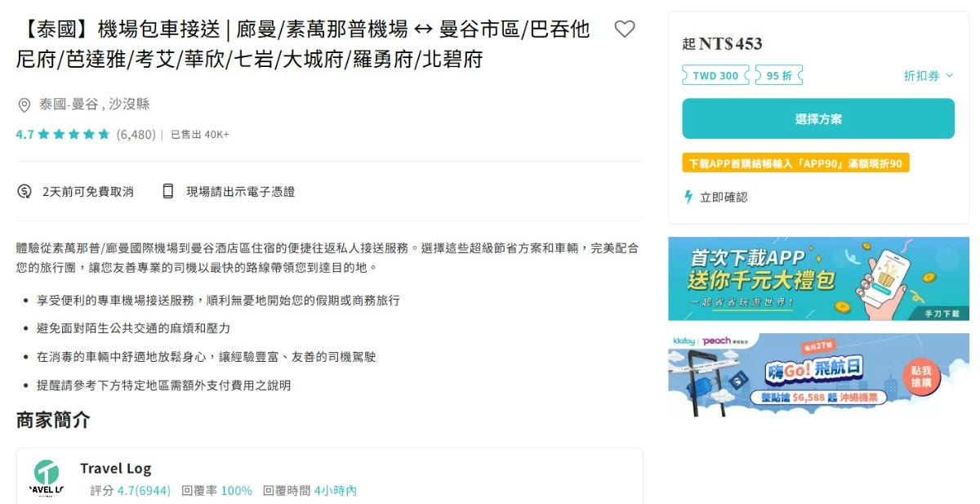The height and width of the screenshot is (504, 980).
Task: Click the lightning instant confirmation icon
Action: (x=688, y=197)
